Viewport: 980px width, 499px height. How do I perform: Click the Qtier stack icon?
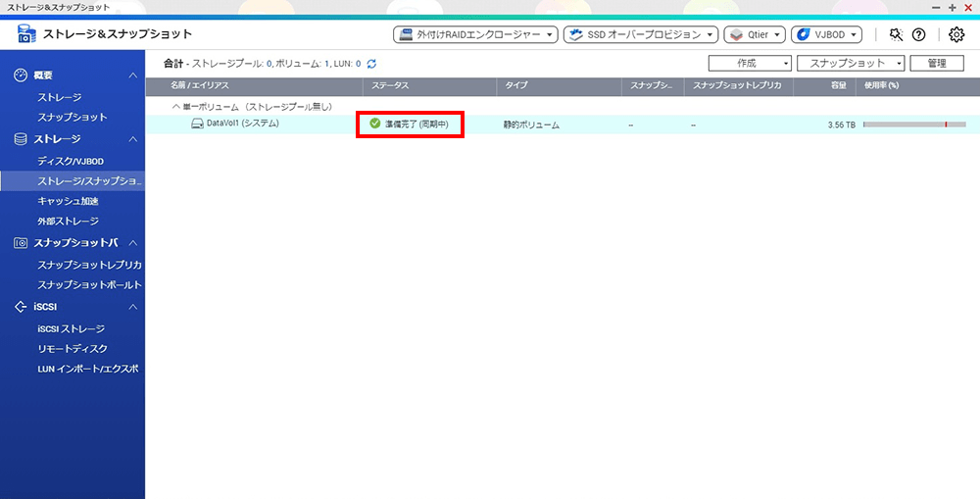click(737, 34)
